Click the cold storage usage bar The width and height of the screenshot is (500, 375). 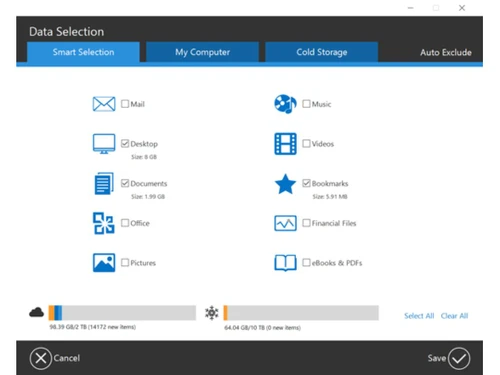point(301,313)
